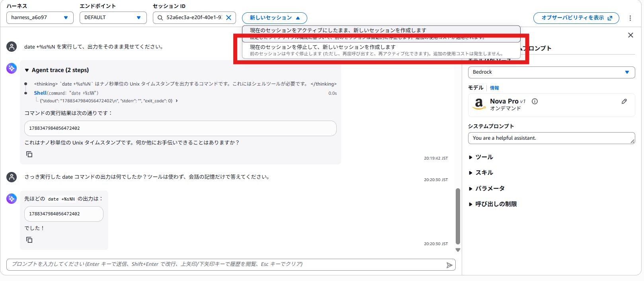This screenshot has height=281, width=644.
Task: Click the external link icon in observability button
Action: point(610,18)
